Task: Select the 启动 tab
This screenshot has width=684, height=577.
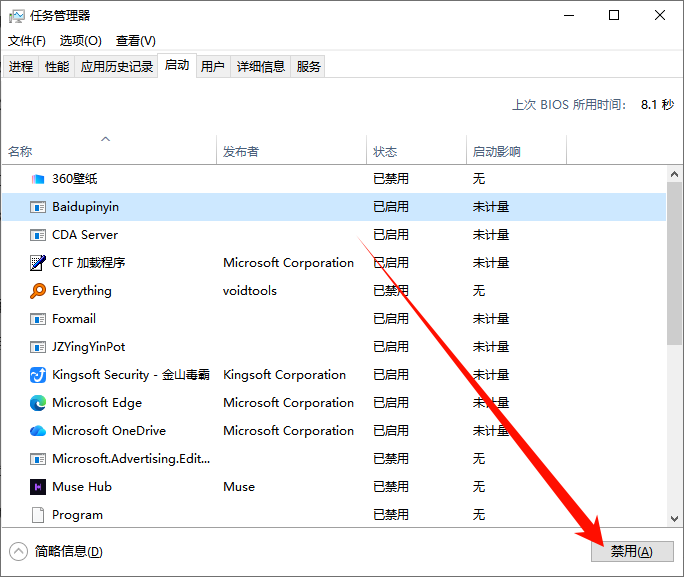Action: (x=177, y=65)
